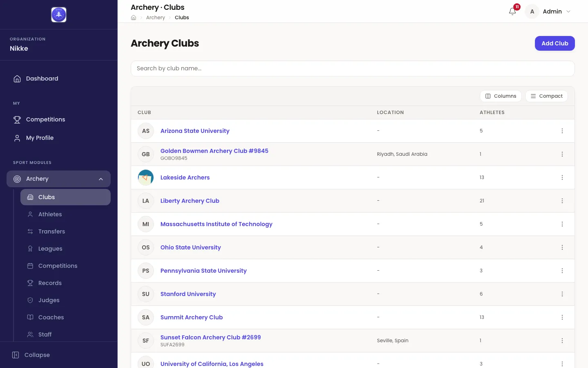Select Clubs in Archery submenu
Viewport: 588px width, 368px height.
(x=65, y=197)
